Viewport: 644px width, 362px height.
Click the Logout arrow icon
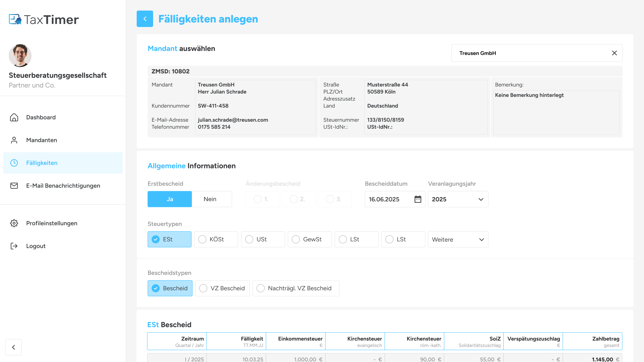tap(14, 246)
